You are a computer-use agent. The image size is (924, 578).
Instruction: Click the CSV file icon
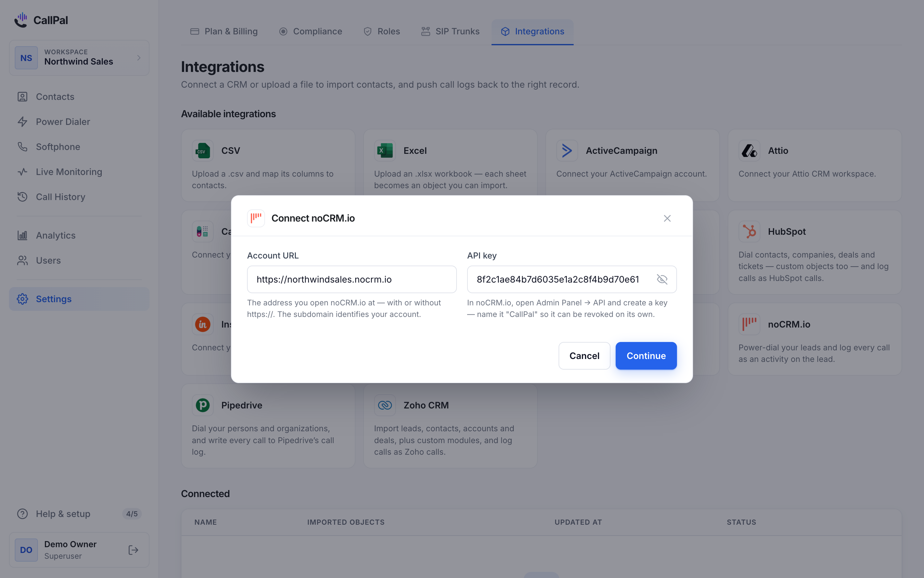tap(203, 151)
